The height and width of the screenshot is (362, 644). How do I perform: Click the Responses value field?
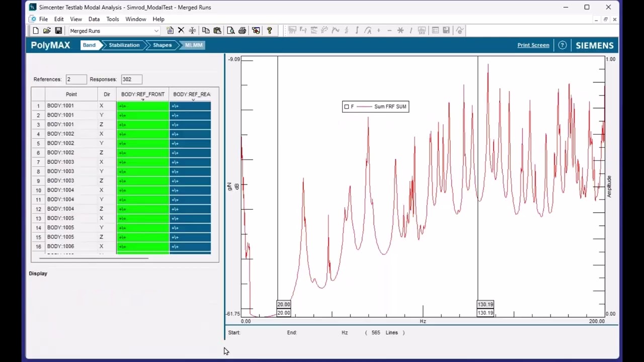pyautogui.click(x=131, y=79)
